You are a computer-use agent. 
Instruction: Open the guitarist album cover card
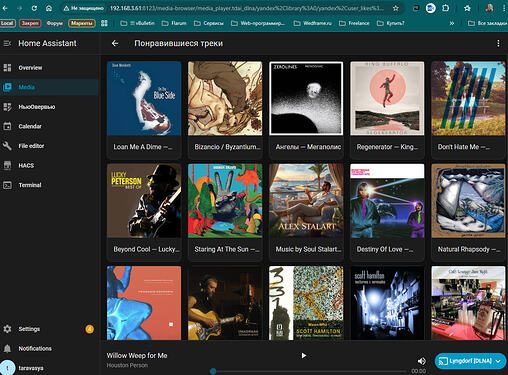click(x=225, y=303)
